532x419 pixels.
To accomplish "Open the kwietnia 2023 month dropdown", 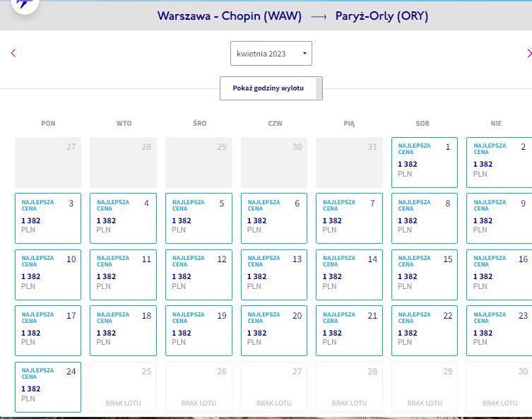I will click(271, 53).
